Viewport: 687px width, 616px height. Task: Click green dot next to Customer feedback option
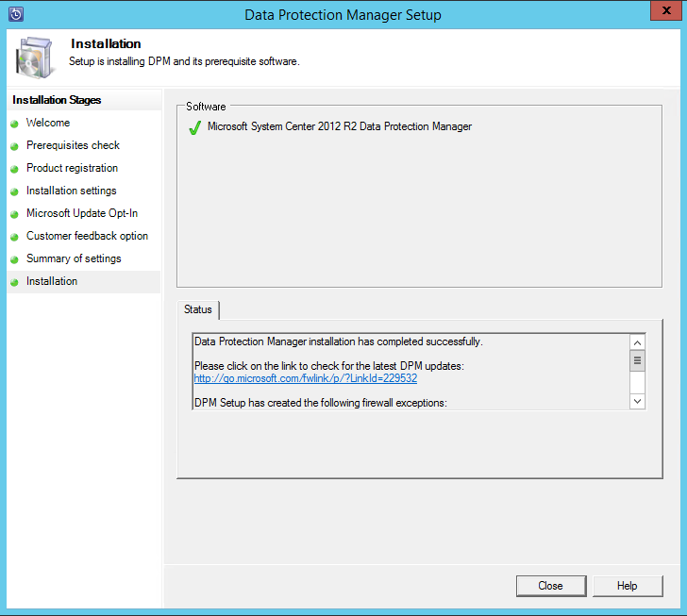[14, 237]
